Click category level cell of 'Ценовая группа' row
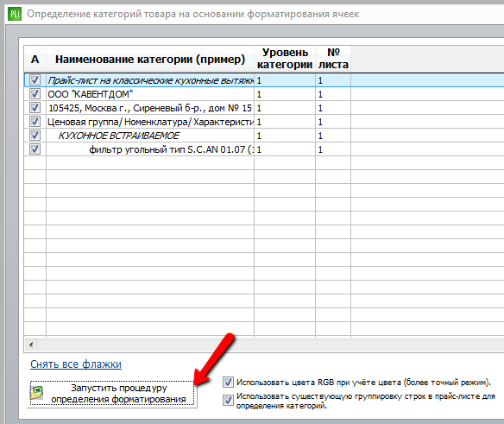 pyautogui.click(x=285, y=122)
